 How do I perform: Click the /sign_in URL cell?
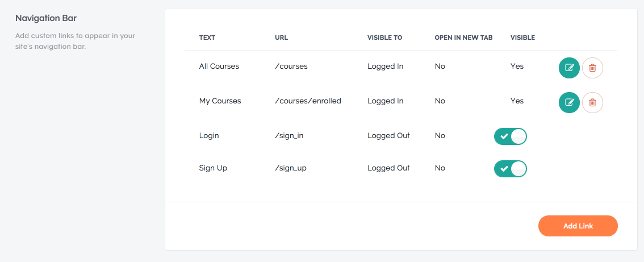289,136
